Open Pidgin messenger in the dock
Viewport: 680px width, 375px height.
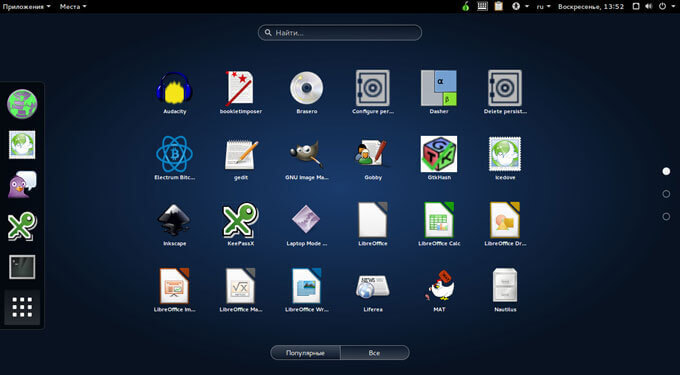(22, 185)
